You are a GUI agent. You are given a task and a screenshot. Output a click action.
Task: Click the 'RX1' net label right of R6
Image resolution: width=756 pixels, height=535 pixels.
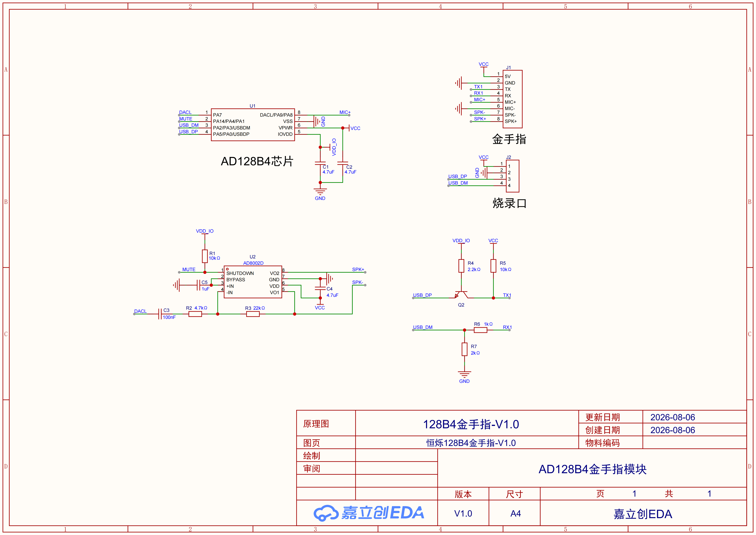point(507,327)
